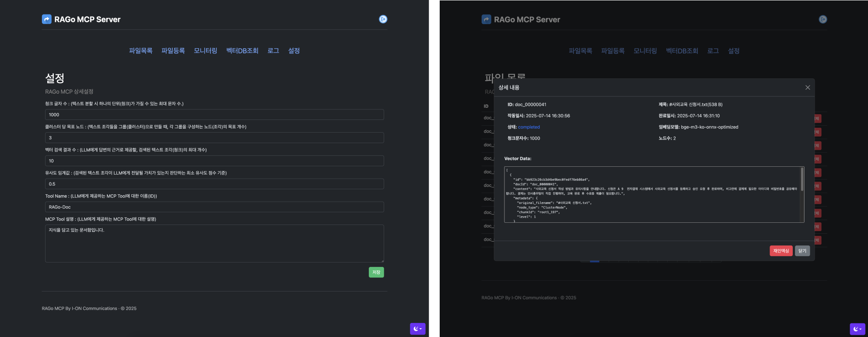The image size is (868, 337).
Task: Click the logout icon in the settings page header
Action: [383, 19]
